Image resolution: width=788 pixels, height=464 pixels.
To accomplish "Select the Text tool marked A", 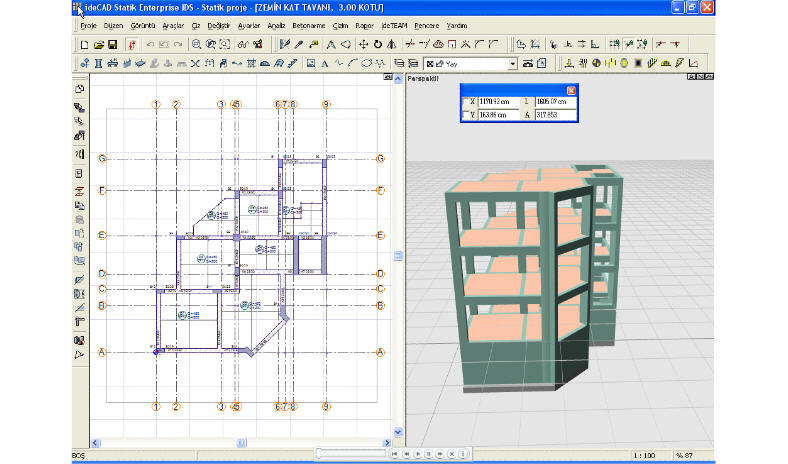I will pos(326,63).
